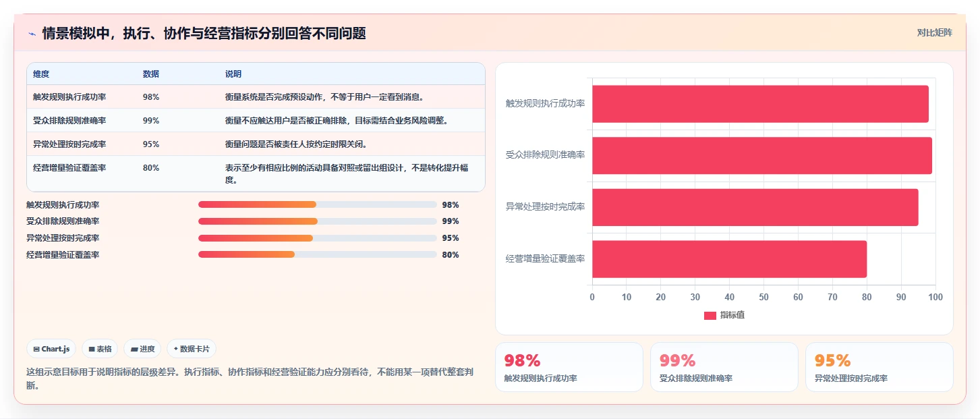Image resolution: width=980 pixels, height=419 pixels.
Task: Click description starting 衡量系统是否完成预设动作
Action: click(x=324, y=97)
